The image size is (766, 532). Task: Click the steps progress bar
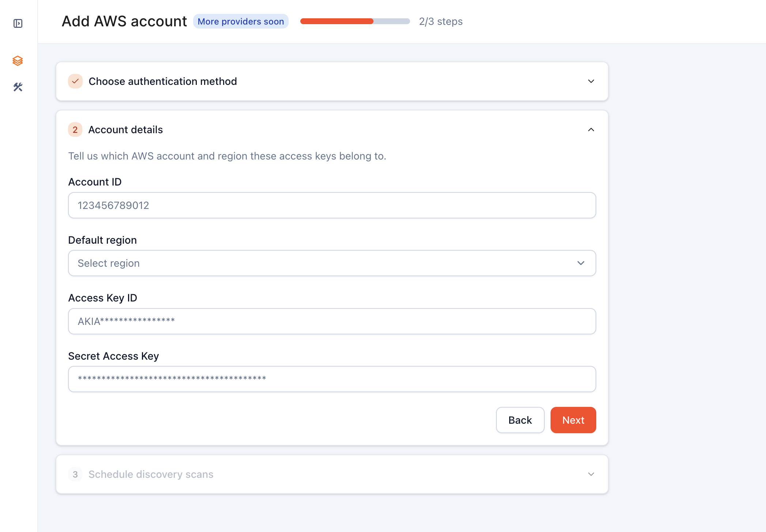point(355,21)
